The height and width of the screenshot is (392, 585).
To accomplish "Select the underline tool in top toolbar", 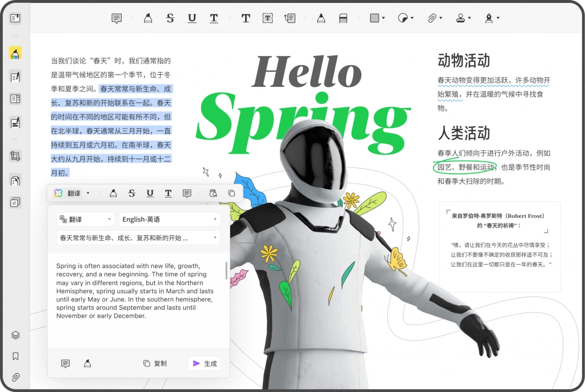I will coord(192,18).
